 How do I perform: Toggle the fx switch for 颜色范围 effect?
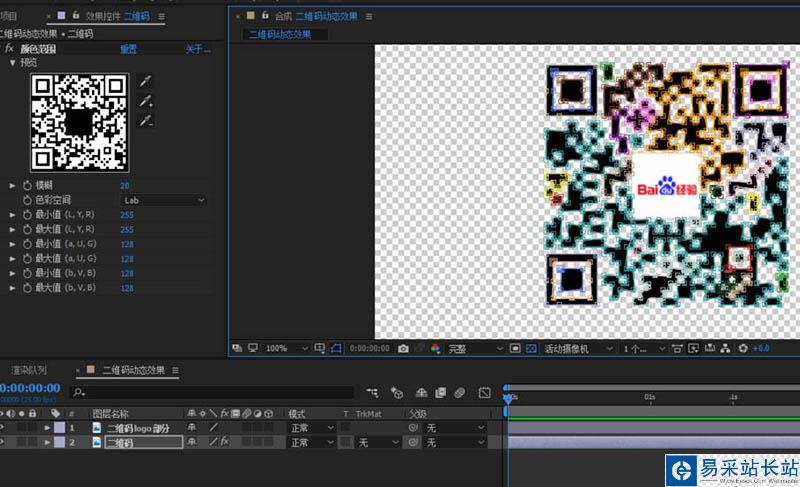[9, 48]
